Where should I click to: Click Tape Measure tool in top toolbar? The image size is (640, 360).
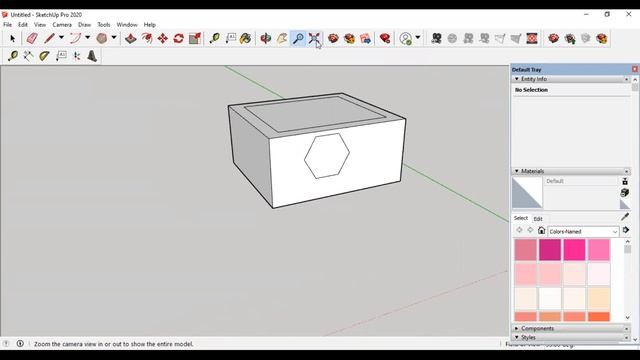(x=214, y=38)
